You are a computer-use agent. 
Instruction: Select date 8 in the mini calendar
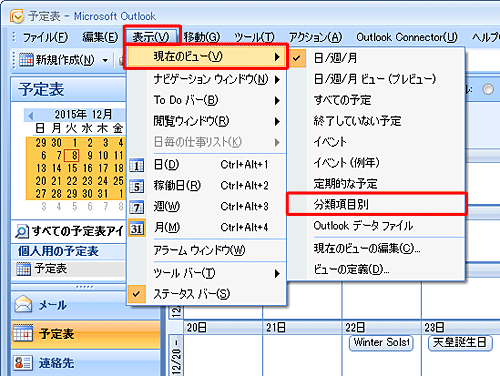[x=72, y=156]
